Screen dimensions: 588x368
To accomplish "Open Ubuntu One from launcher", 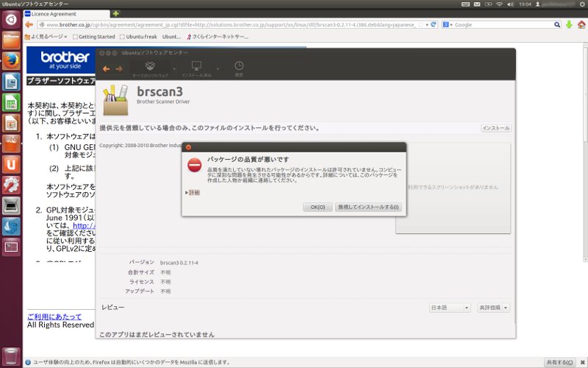I will click(x=11, y=164).
